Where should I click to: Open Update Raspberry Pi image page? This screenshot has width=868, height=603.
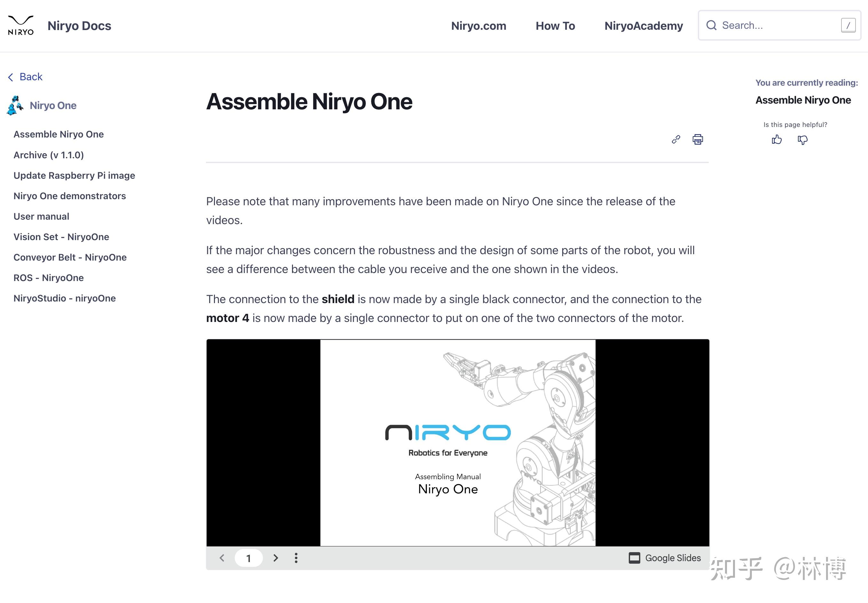coord(74,175)
